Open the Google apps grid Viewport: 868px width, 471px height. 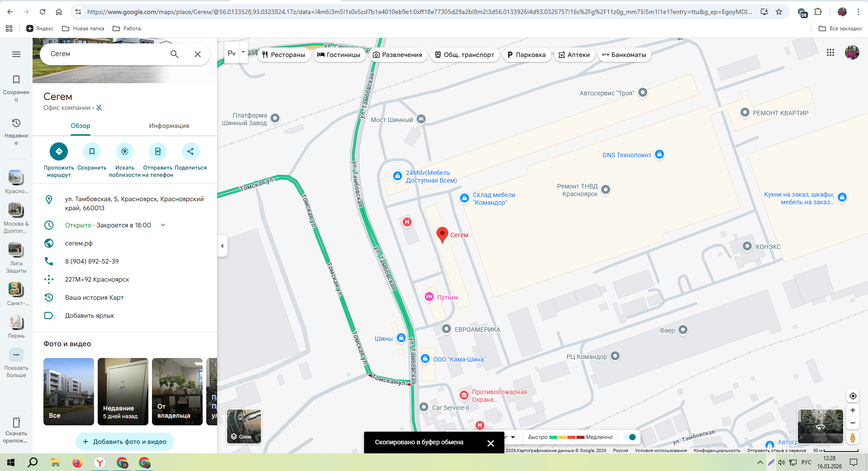pyautogui.click(x=830, y=52)
